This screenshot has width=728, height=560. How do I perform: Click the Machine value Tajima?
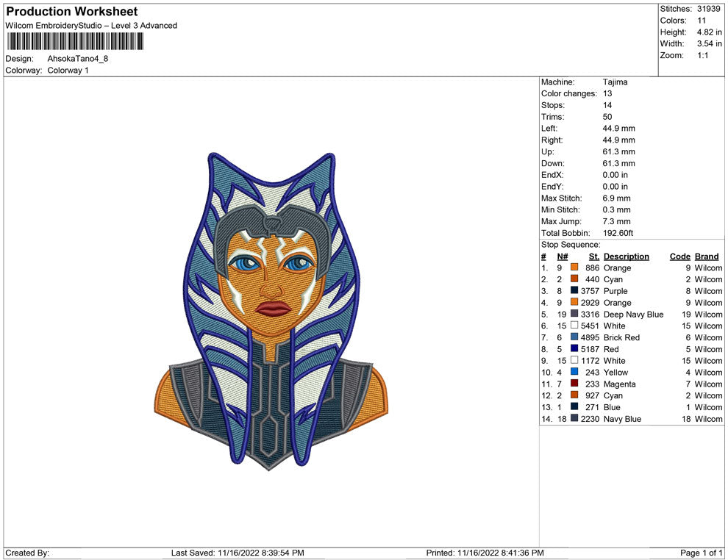click(615, 82)
